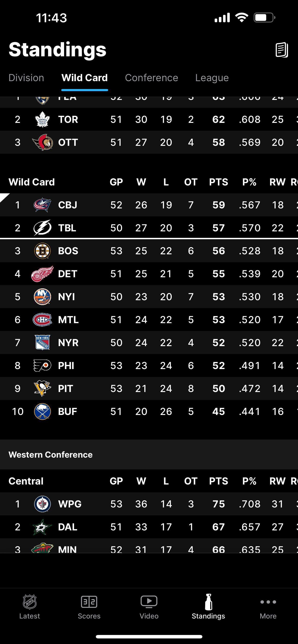Screen dimensions: 298x644
Task: Switch to the Division tab
Action: tap(26, 78)
